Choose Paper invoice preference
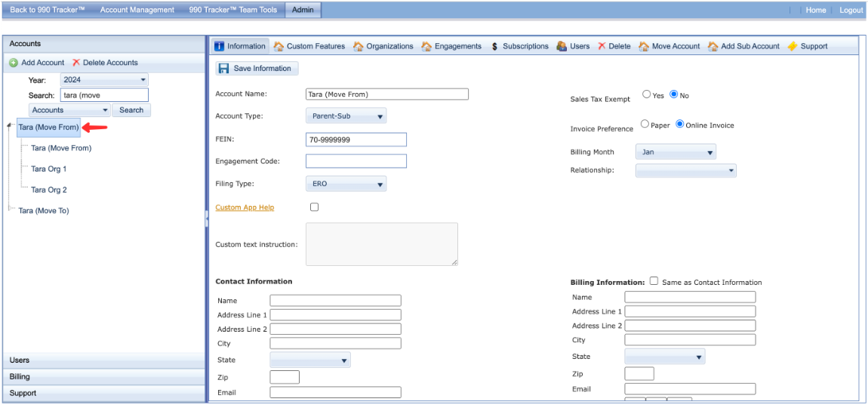The height and width of the screenshot is (405, 868). point(645,124)
